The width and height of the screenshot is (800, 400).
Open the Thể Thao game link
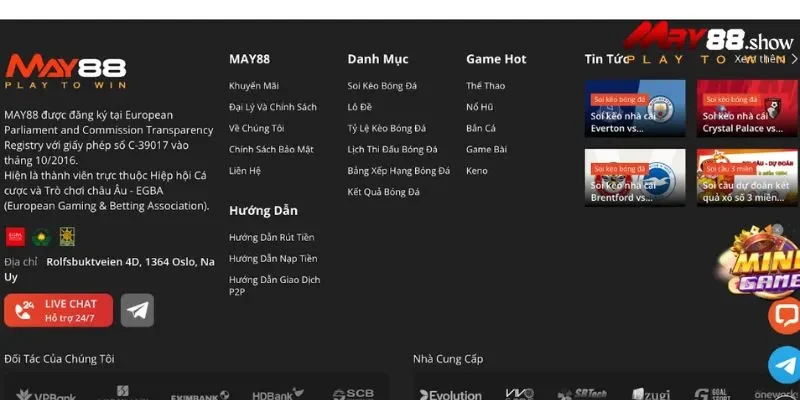coord(487,86)
